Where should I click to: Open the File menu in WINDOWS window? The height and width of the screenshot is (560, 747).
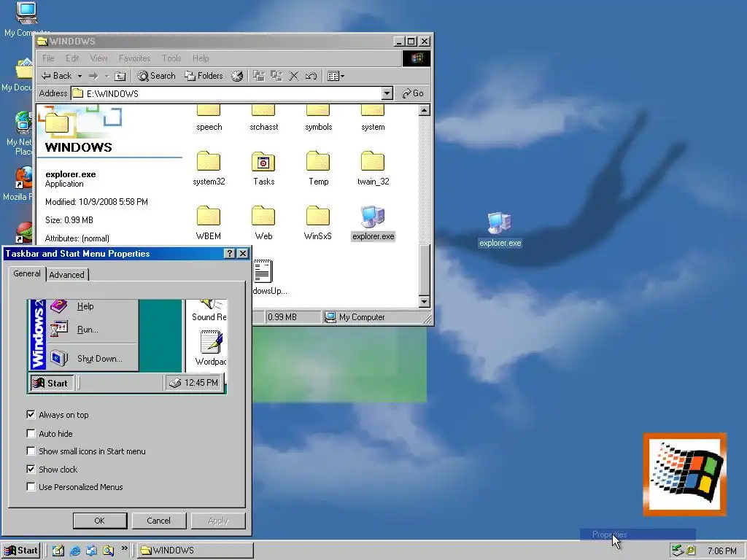48,58
